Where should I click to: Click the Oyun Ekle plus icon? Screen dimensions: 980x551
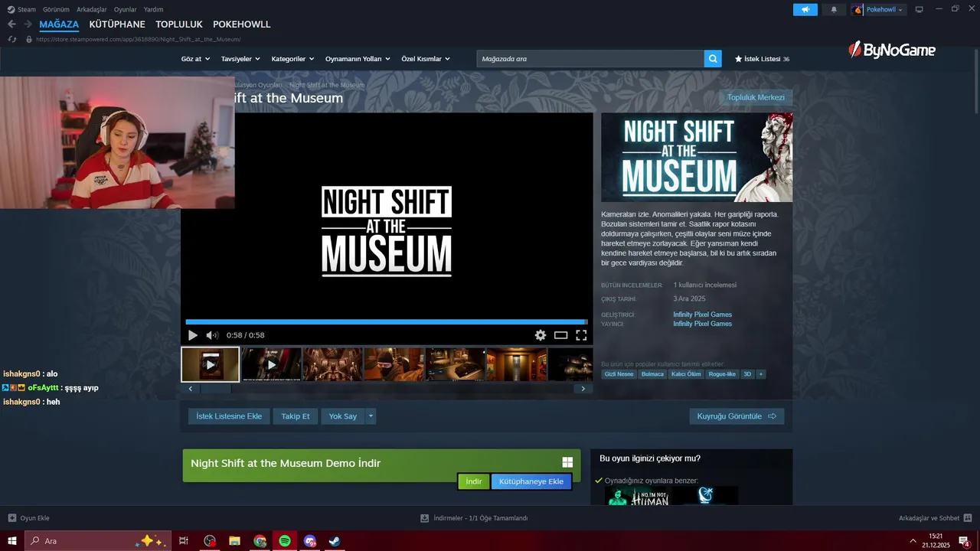pyautogui.click(x=11, y=518)
